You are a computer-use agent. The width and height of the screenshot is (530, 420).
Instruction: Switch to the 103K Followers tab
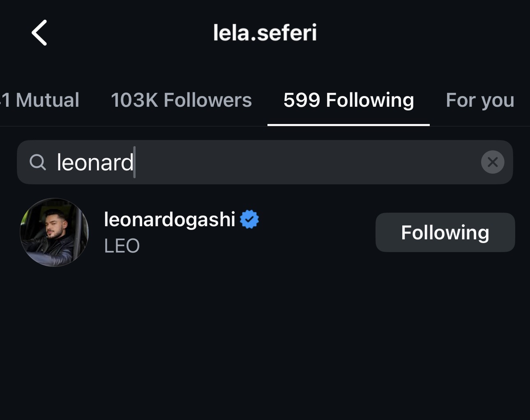tap(181, 100)
